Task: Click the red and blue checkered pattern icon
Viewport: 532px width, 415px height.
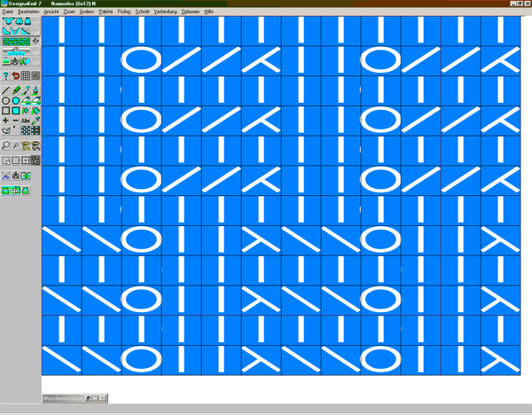Action: point(35,130)
